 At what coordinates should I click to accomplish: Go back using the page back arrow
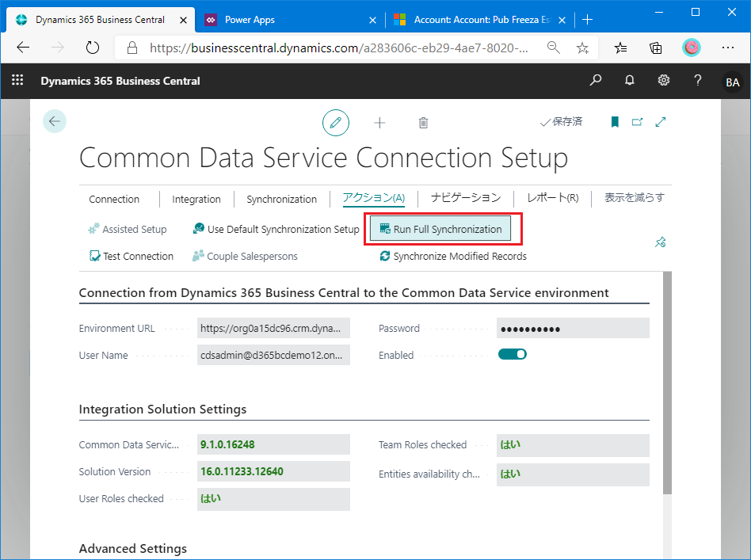coord(55,121)
